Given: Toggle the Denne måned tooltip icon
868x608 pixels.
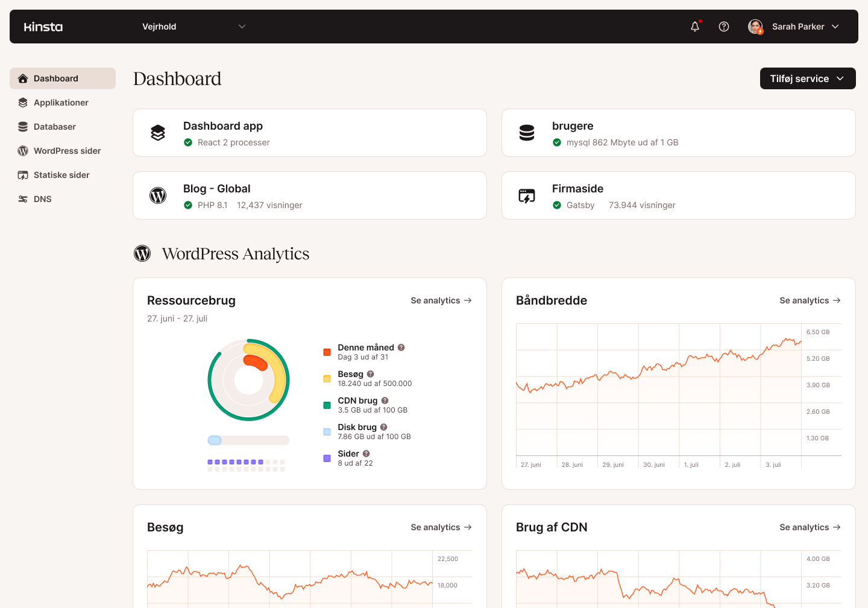Looking at the screenshot, I should [x=402, y=347].
